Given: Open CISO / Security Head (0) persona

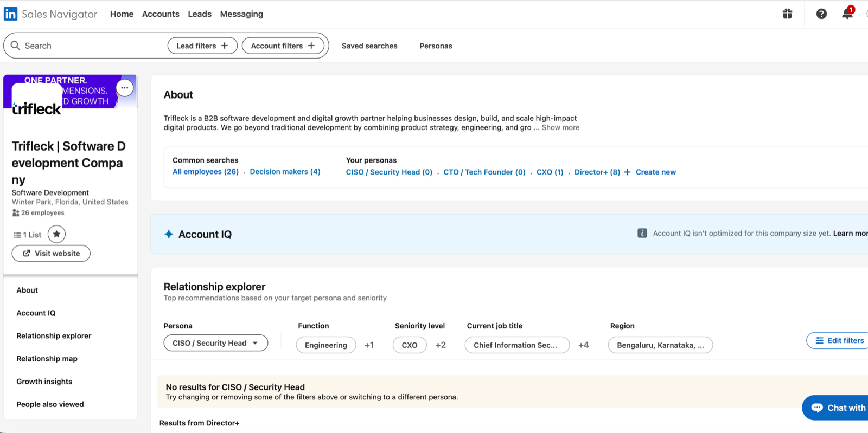Looking at the screenshot, I should tap(389, 172).
